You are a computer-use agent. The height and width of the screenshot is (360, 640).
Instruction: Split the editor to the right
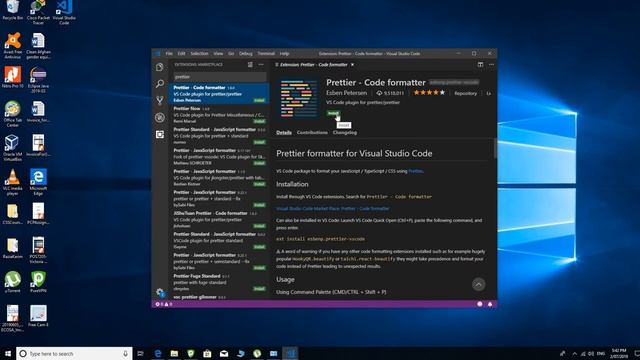[480, 64]
